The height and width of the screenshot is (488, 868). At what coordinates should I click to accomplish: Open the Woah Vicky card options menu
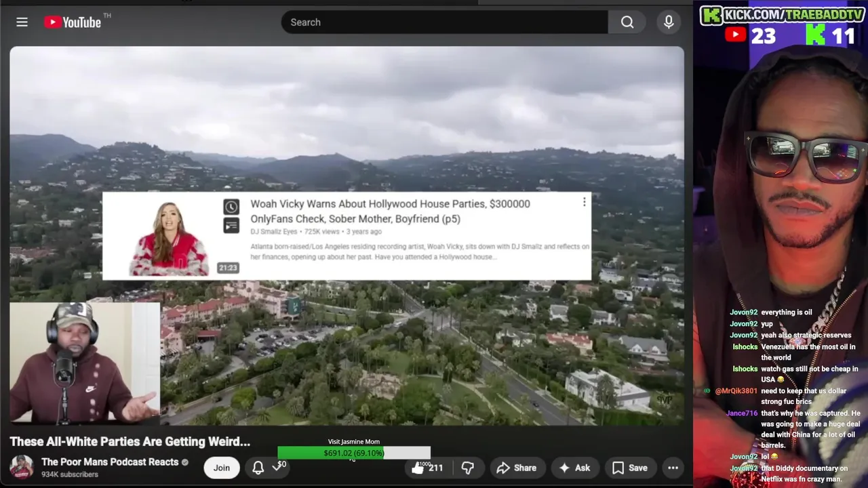coord(584,202)
